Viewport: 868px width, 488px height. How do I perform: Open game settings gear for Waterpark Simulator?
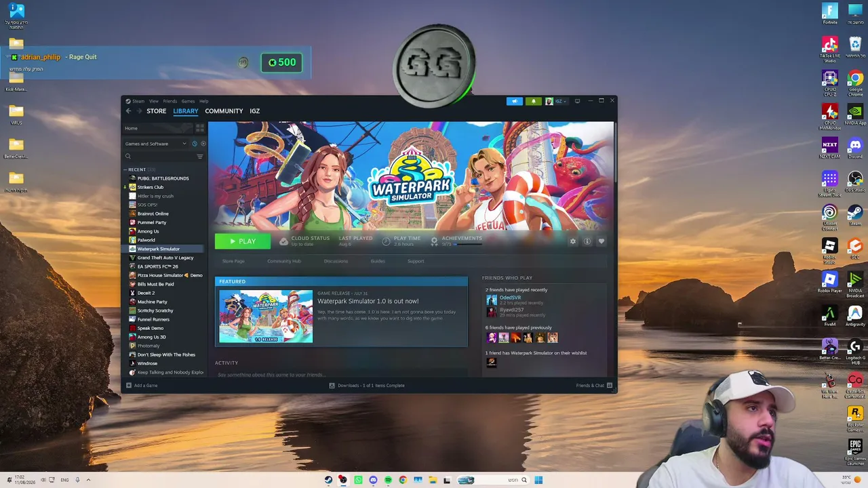573,241
